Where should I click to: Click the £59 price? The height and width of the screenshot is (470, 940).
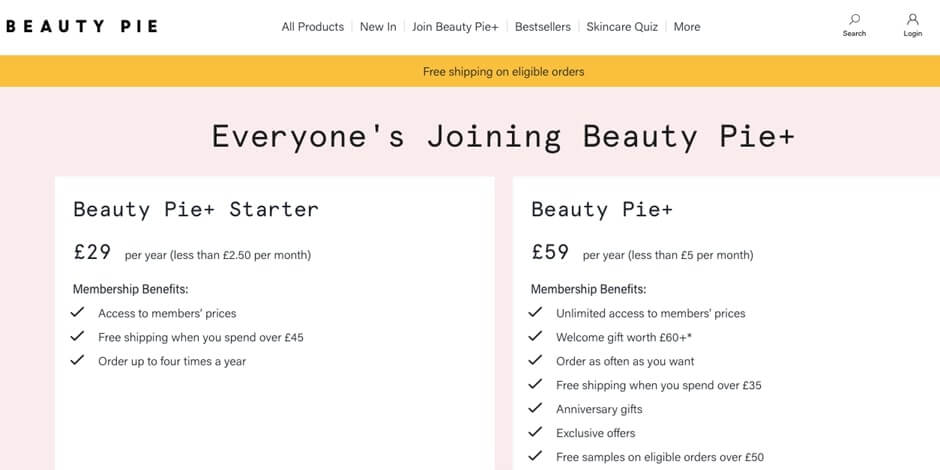click(550, 252)
